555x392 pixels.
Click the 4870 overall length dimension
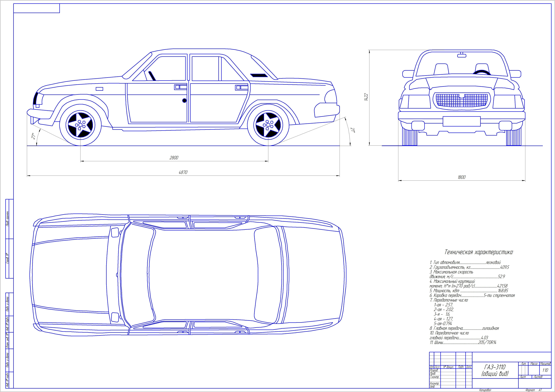tap(183, 173)
